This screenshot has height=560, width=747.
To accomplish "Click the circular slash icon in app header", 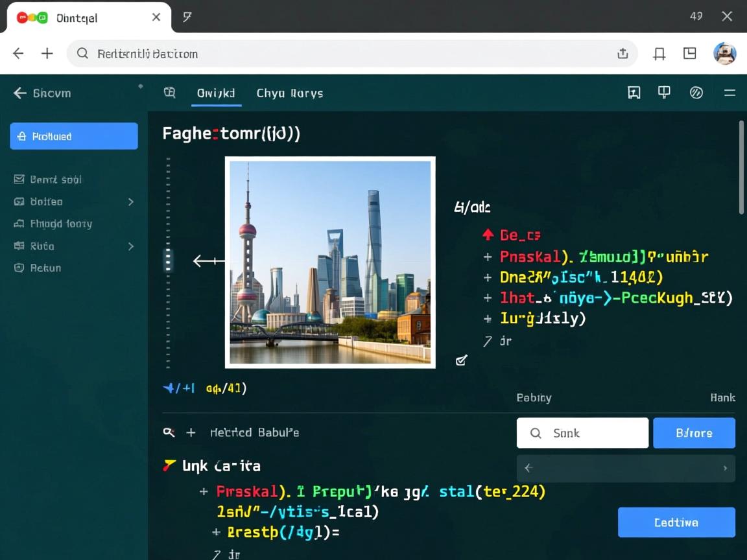I will tap(696, 93).
